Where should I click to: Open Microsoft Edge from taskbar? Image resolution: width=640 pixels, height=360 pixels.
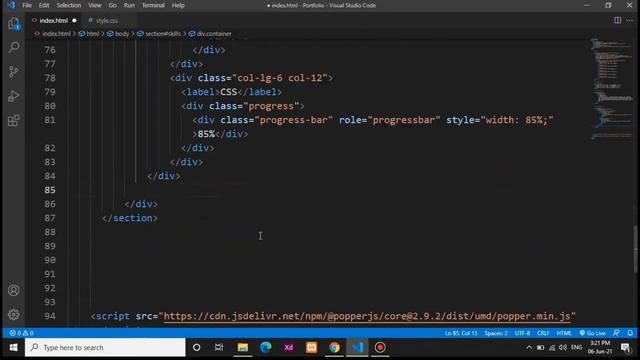point(266,347)
